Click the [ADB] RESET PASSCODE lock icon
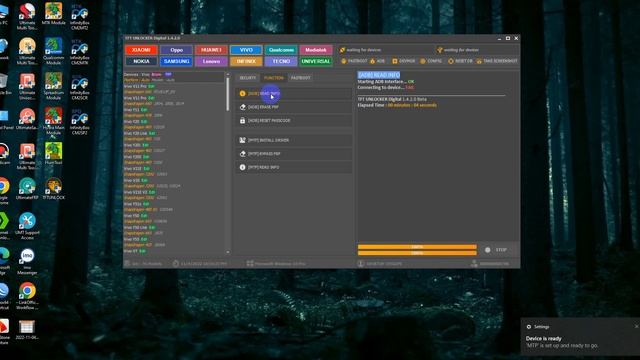The image size is (640, 360). [x=242, y=120]
